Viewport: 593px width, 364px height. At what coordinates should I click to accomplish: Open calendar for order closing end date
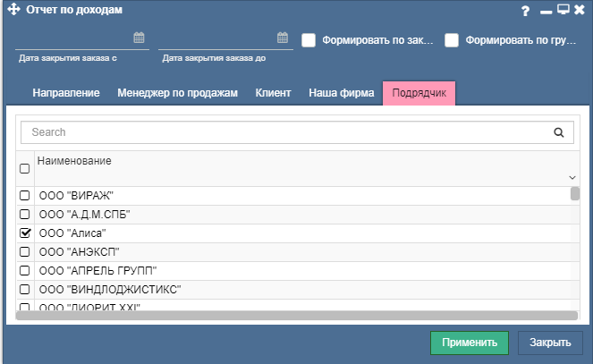[x=282, y=38]
